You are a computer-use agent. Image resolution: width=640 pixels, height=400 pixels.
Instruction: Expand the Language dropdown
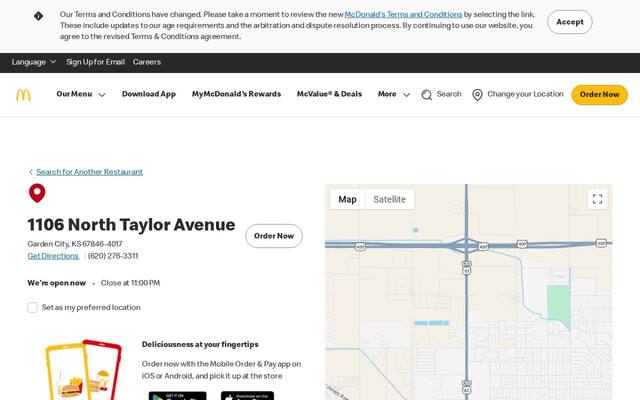pos(33,62)
